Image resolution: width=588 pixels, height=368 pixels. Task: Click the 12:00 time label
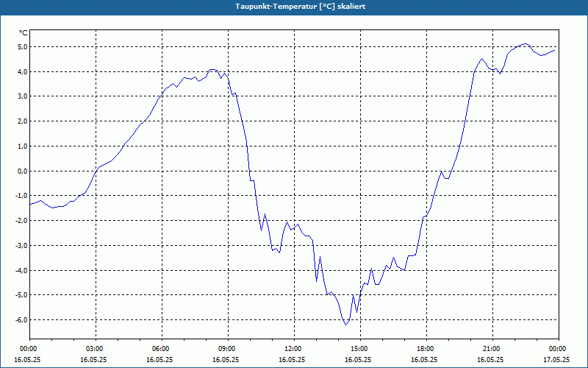pyautogui.click(x=293, y=349)
